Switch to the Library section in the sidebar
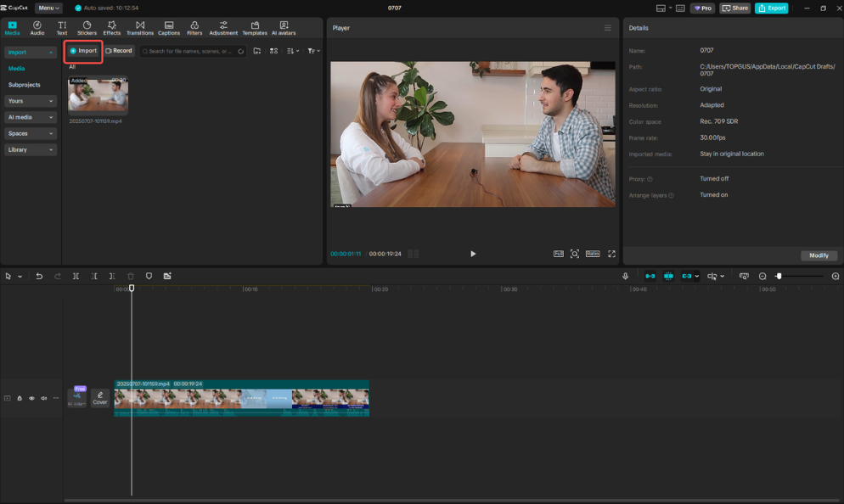The height and width of the screenshot is (504, 844). click(x=31, y=149)
